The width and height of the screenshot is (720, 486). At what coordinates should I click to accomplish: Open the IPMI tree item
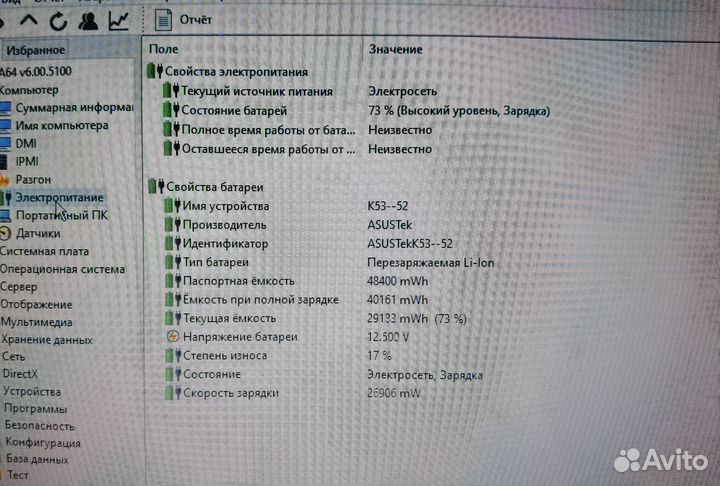click(27, 161)
